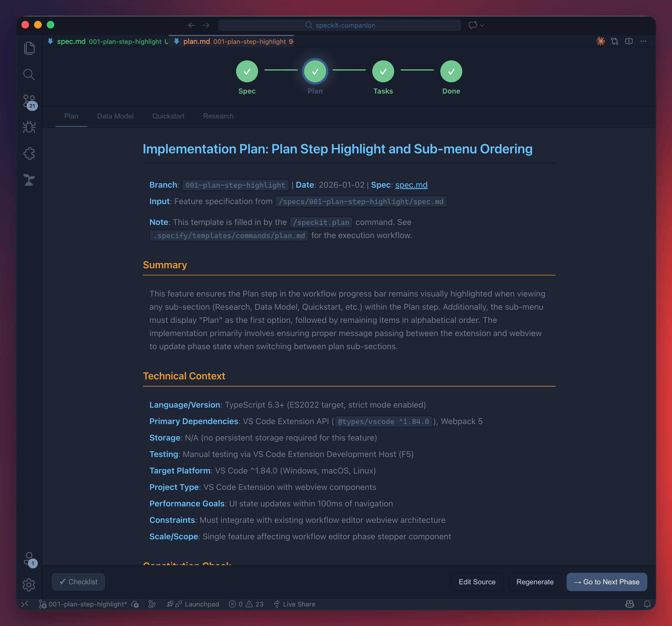Click the speckit-companion command search box
The height and width of the screenshot is (626, 672).
tap(339, 25)
